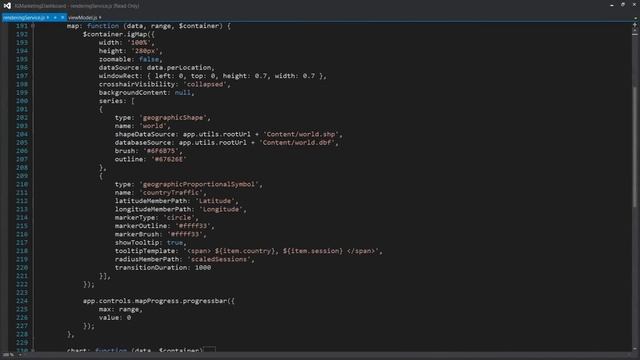This screenshot has height=360, width=640.
Task: Click line number 224 in the gutter
Action: click(22, 301)
